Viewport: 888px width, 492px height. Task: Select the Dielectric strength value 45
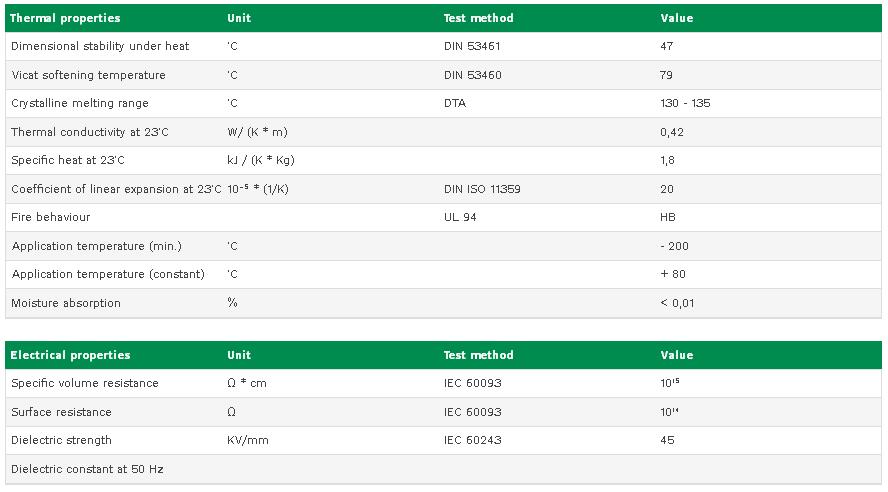coord(667,440)
